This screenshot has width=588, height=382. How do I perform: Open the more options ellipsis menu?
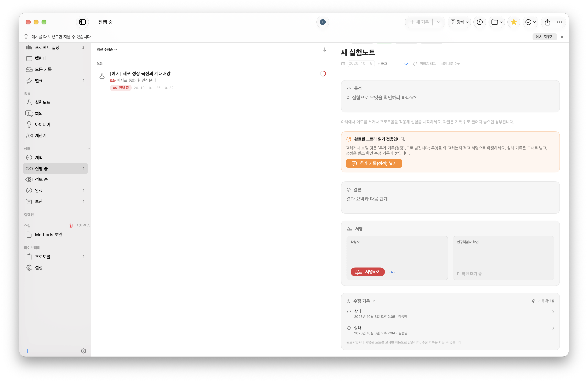[559, 22]
